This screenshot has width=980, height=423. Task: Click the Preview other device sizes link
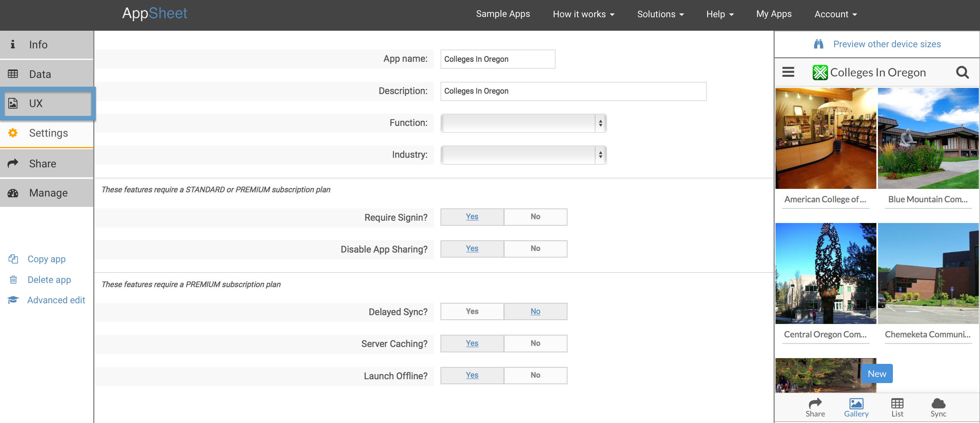tap(887, 44)
